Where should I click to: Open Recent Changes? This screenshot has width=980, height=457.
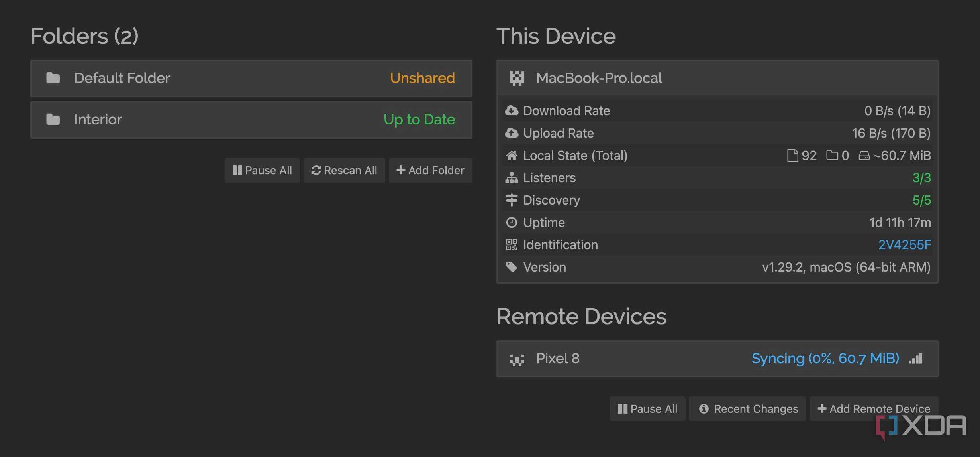point(747,409)
